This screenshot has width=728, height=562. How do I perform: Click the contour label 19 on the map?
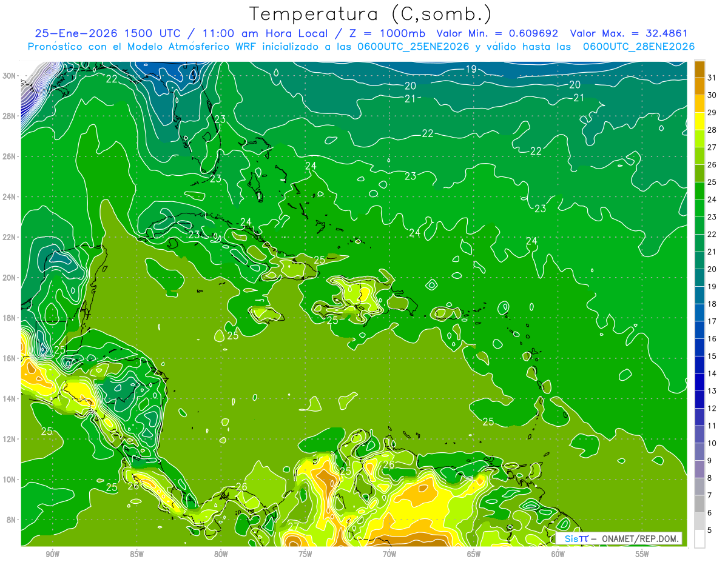(x=471, y=69)
